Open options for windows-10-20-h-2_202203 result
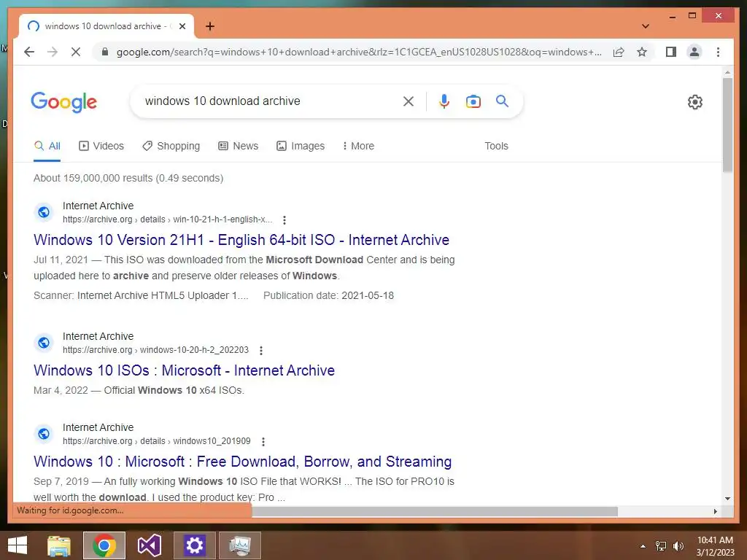The height and width of the screenshot is (560, 747). pyautogui.click(x=261, y=351)
